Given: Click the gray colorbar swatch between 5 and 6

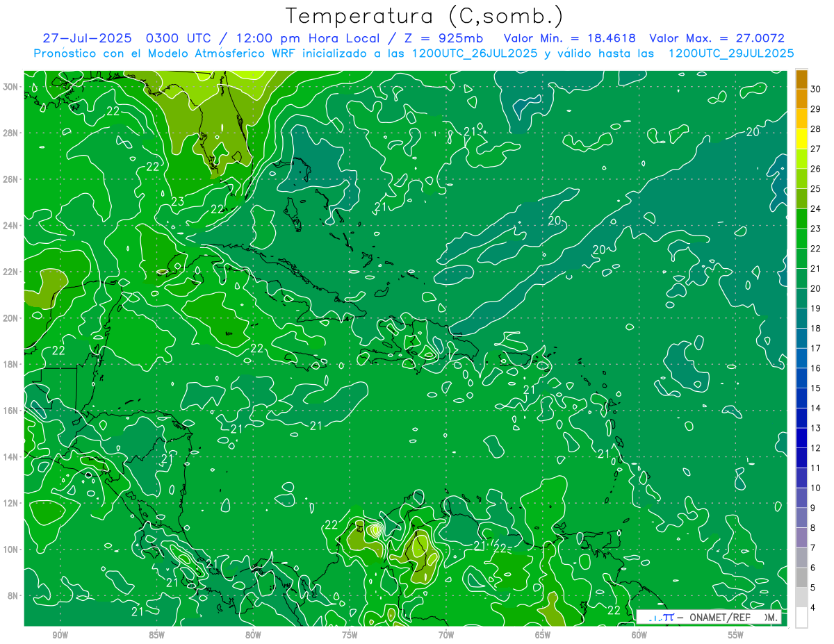Looking at the screenshot, I should [x=801, y=577].
